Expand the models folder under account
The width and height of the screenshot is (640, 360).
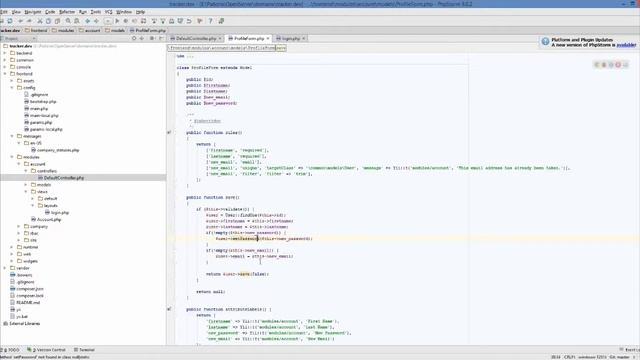point(26,185)
